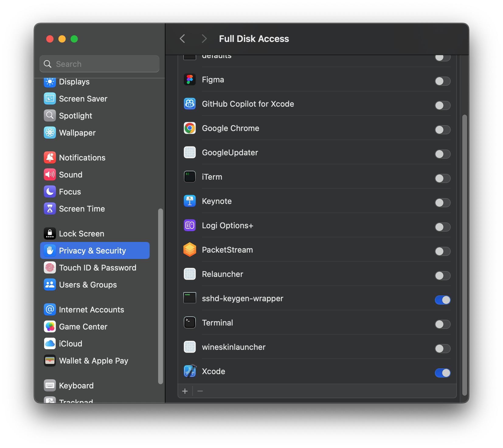Click the iCloud cloud icon
The height and width of the screenshot is (448, 503).
(50, 343)
